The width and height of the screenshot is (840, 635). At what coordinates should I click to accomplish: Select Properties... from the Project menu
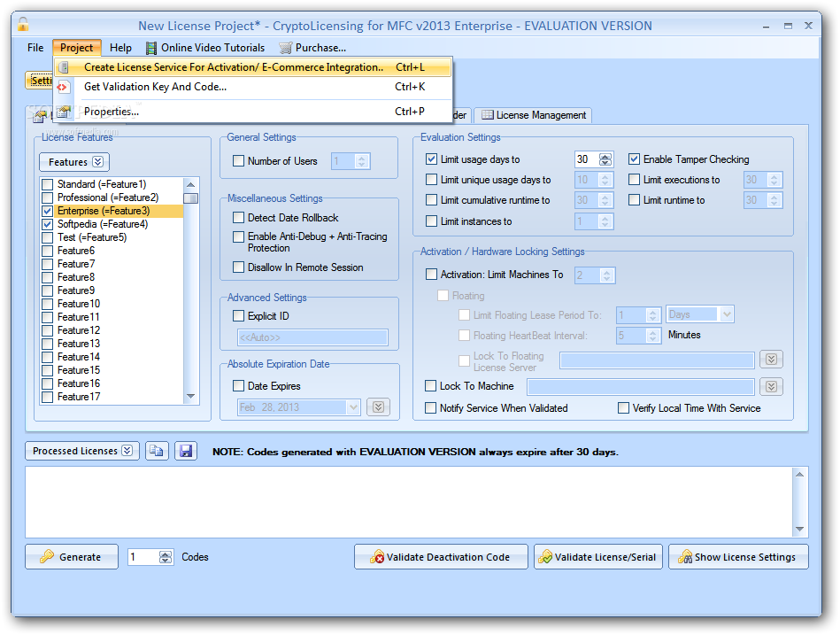[253, 112]
